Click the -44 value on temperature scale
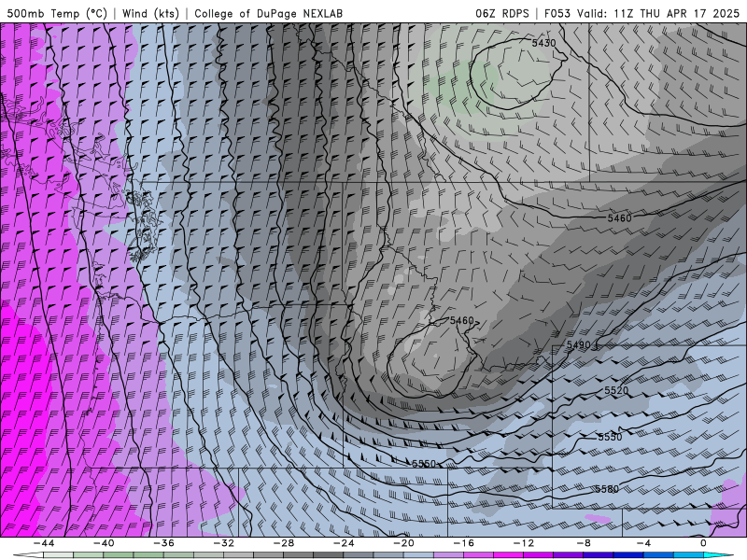This screenshot has height=560, width=747. pos(44,543)
